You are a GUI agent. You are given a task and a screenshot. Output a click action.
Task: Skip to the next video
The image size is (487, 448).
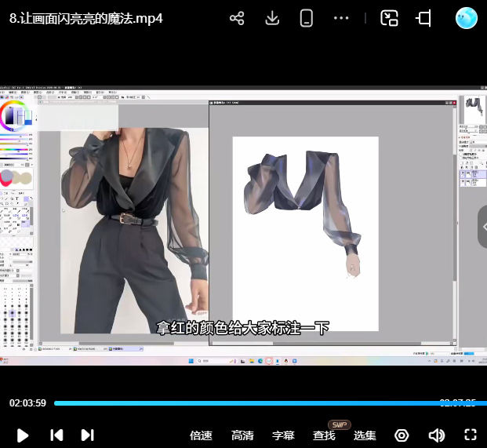tap(88, 435)
